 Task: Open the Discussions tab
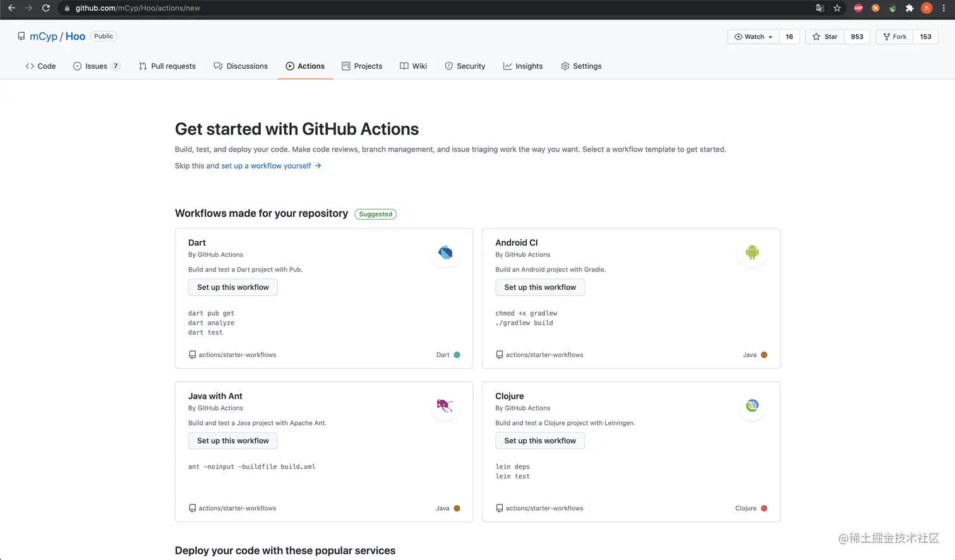[x=241, y=66]
